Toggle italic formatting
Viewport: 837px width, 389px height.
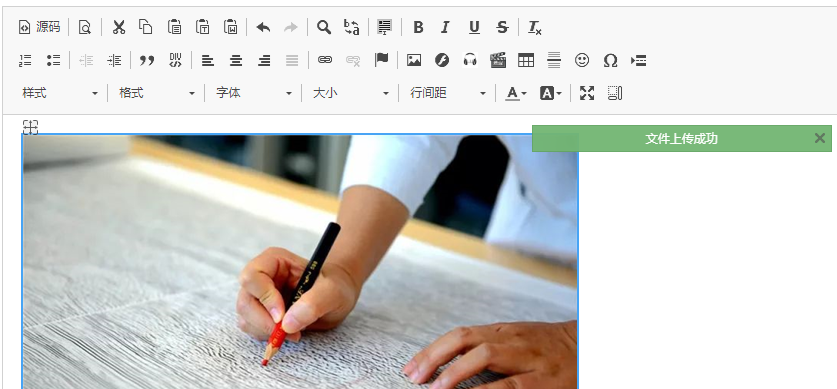[x=446, y=27]
